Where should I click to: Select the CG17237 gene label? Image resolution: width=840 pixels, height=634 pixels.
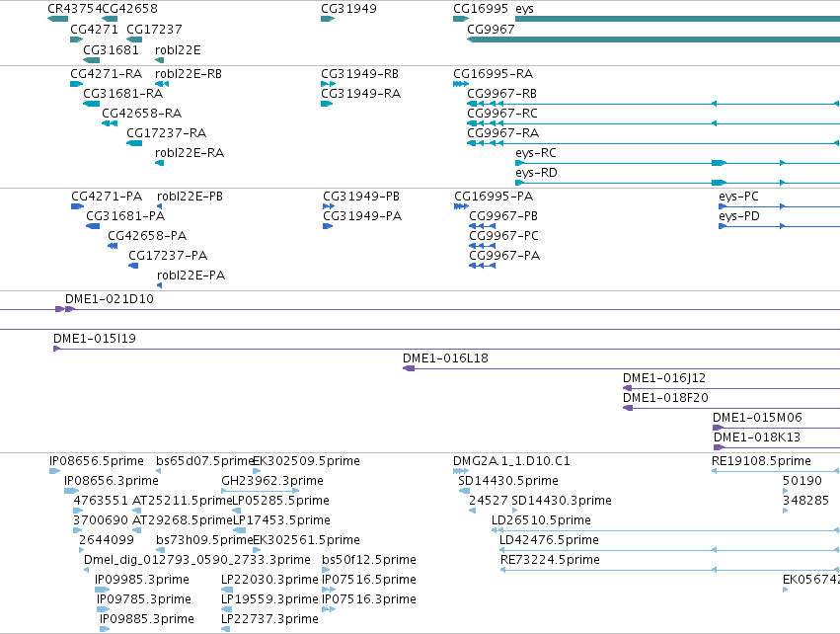click(154, 29)
